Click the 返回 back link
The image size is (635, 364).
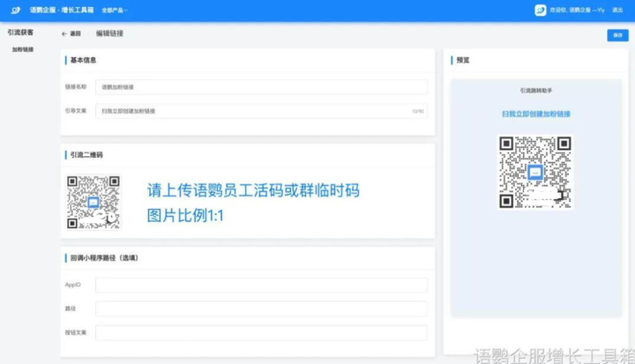[76, 33]
